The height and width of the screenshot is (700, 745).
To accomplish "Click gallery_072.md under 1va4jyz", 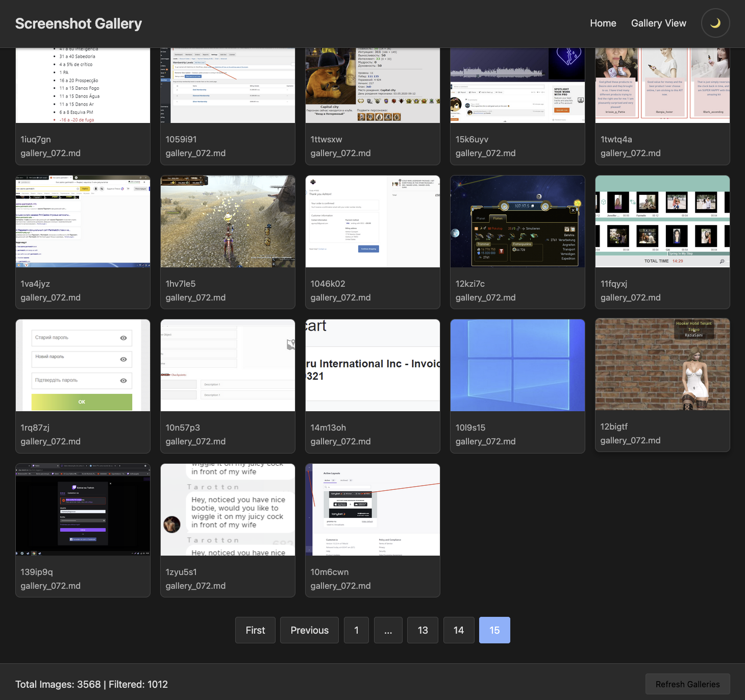I will click(51, 297).
